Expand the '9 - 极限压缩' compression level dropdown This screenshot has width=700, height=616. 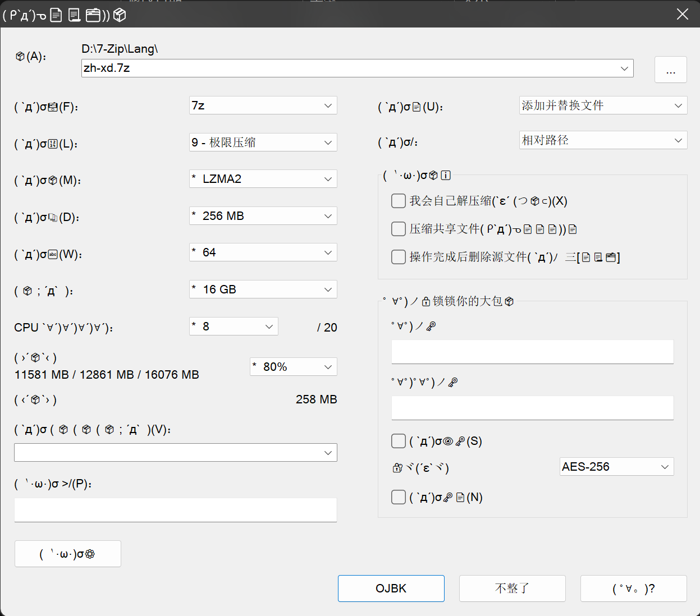263,142
